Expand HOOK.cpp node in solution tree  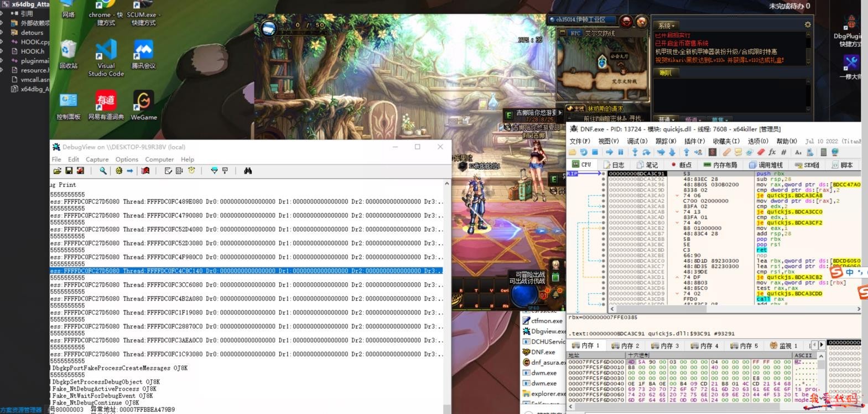point(2,42)
